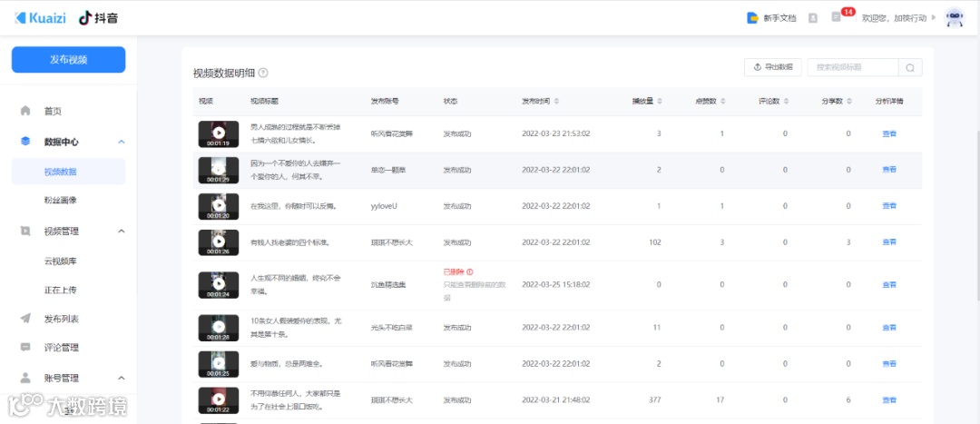Click 查看 for row with 377 plays

click(x=888, y=400)
